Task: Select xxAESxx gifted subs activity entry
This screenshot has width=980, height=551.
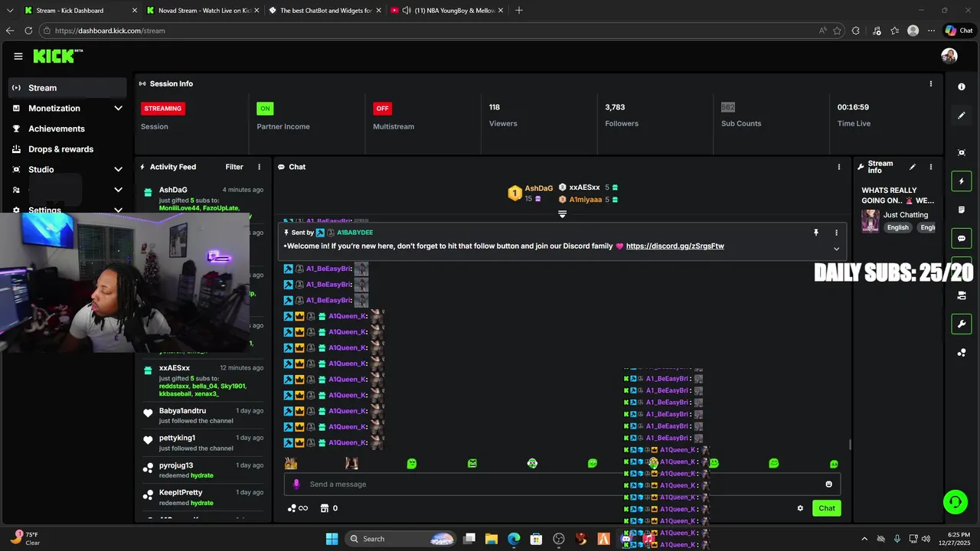Action: click(202, 380)
